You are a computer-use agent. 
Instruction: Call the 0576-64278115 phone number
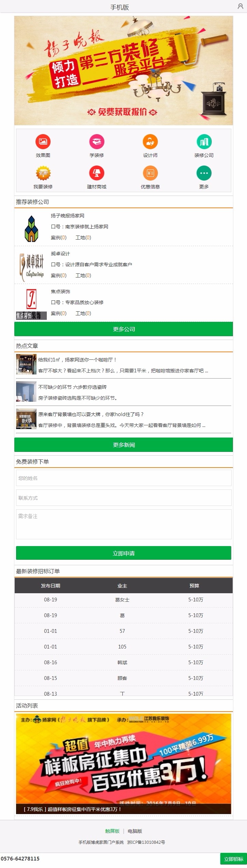pos(20,859)
